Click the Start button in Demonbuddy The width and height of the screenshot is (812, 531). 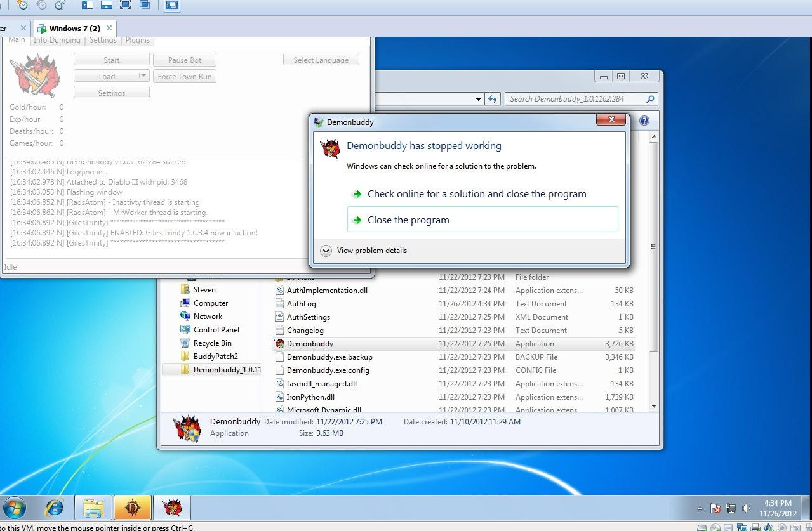click(112, 60)
